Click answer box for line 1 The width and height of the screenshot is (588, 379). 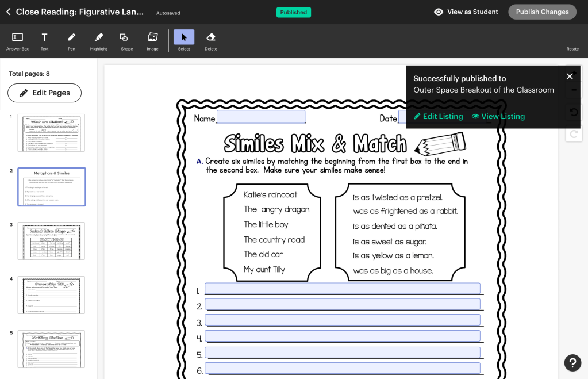pyautogui.click(x=342, y=289)
